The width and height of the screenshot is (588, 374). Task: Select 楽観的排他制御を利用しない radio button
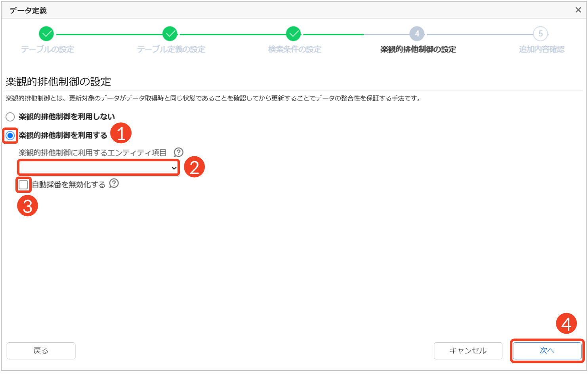(10, 117)
